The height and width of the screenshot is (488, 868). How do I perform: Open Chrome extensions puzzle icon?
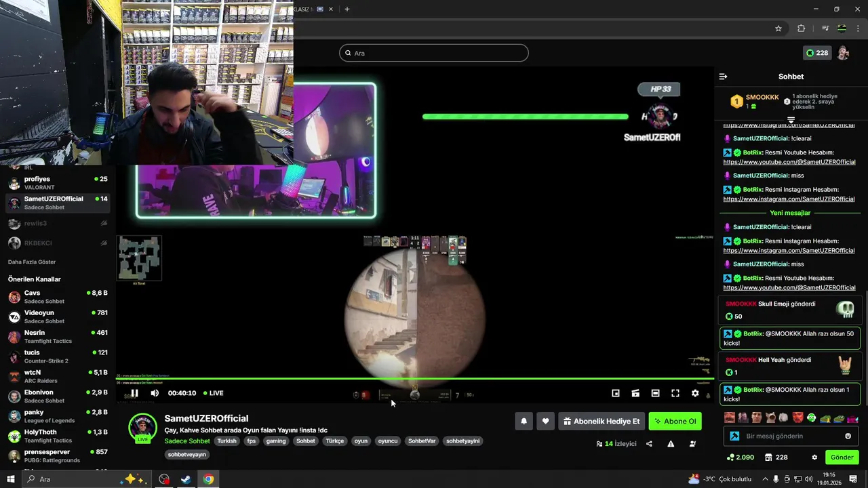coord(801,28)
